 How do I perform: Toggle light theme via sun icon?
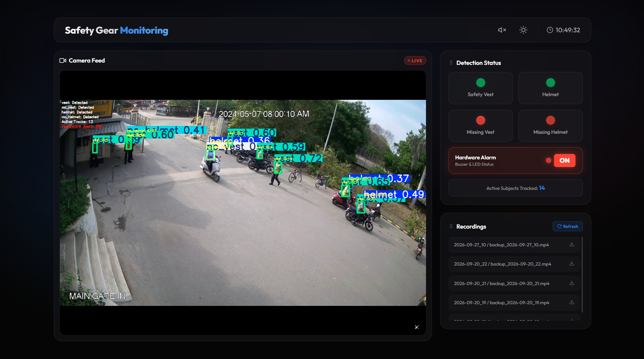coord(523,30)
